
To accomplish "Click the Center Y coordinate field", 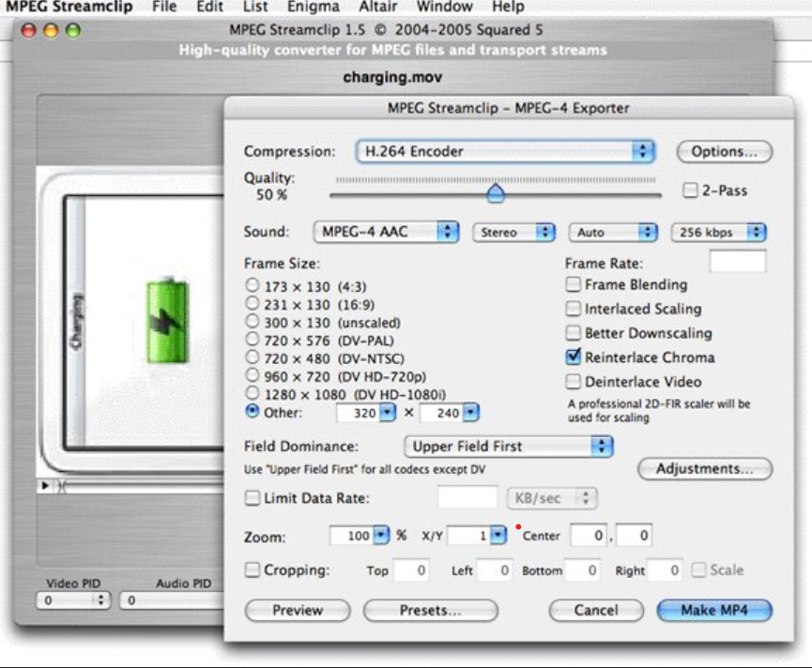I will 635,536.
